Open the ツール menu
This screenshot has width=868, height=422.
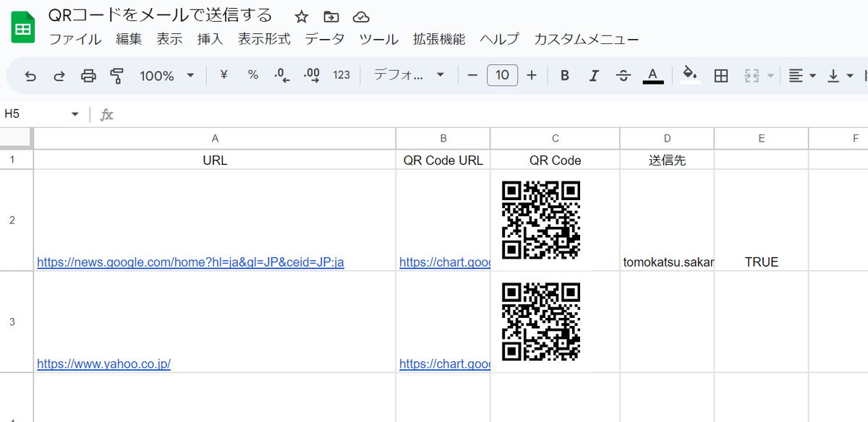coord(379,39)
